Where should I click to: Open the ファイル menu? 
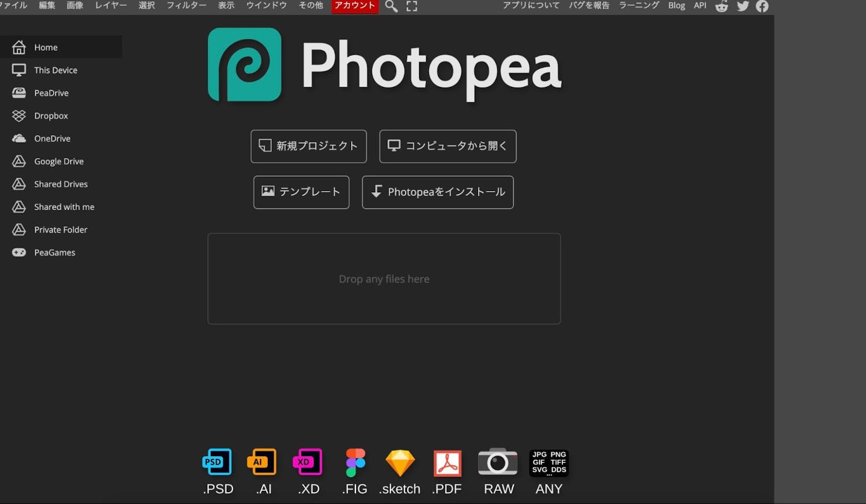13,5
